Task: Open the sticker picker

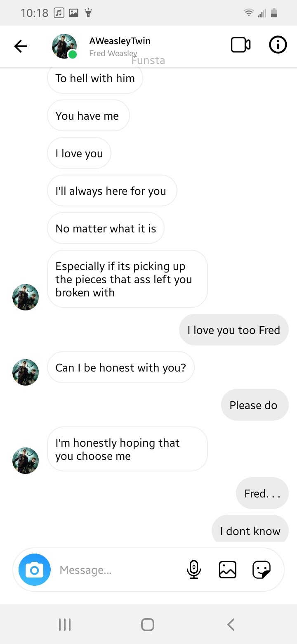Action: [x=261, y=570]
